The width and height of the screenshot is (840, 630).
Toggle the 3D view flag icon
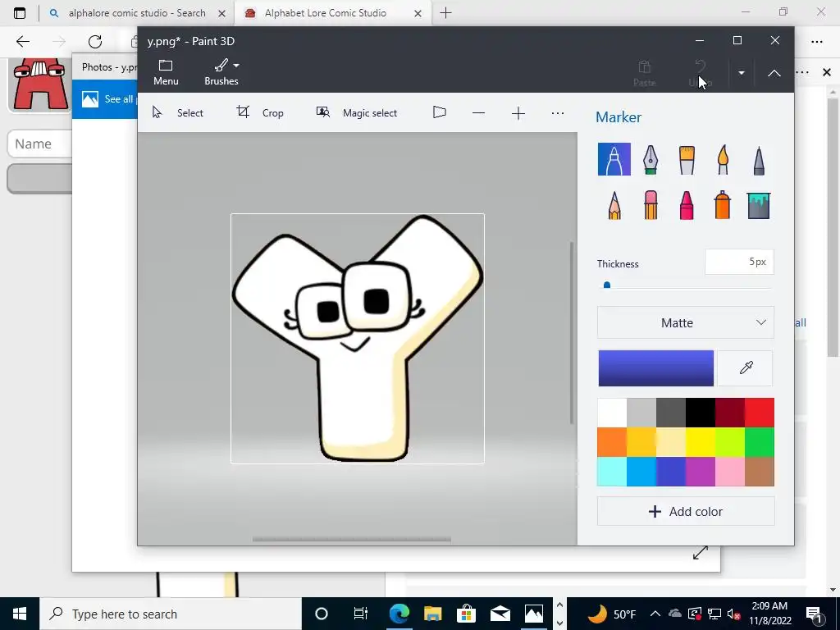point(440,112)
